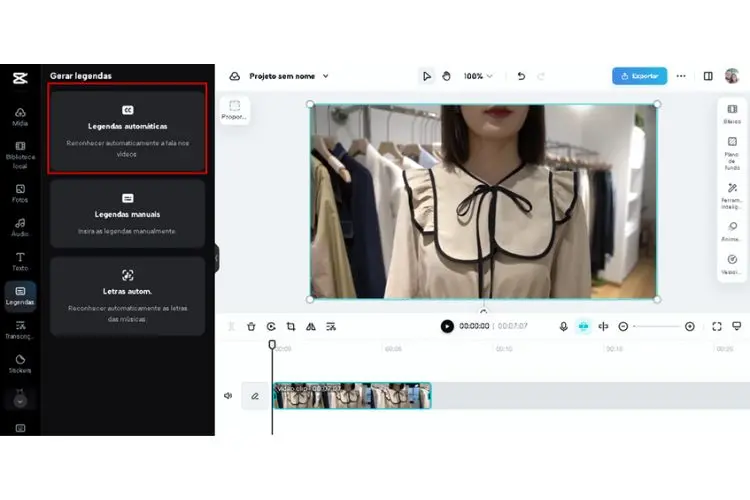Zoom out the timeline with minus icon
The image size is (750, 500).
623,326
